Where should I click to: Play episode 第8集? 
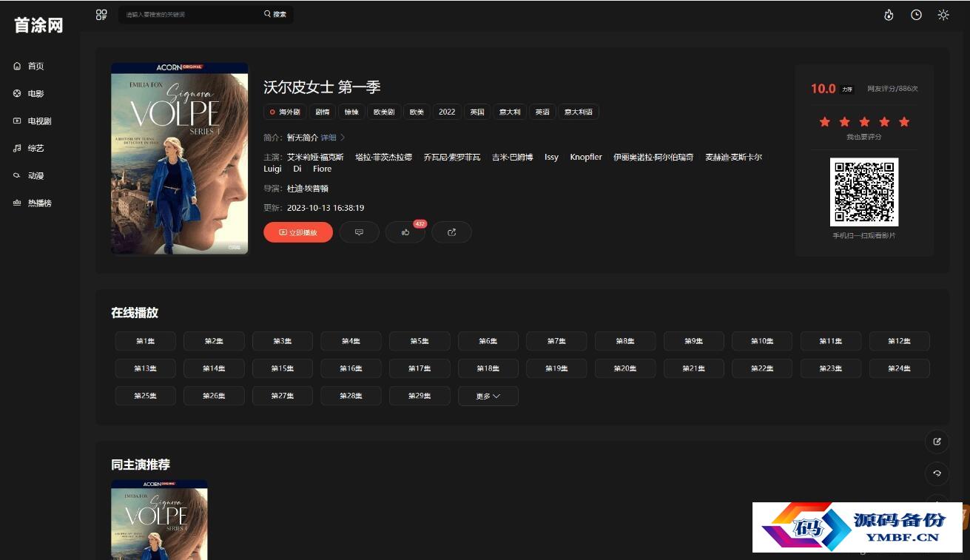[625, 341]
